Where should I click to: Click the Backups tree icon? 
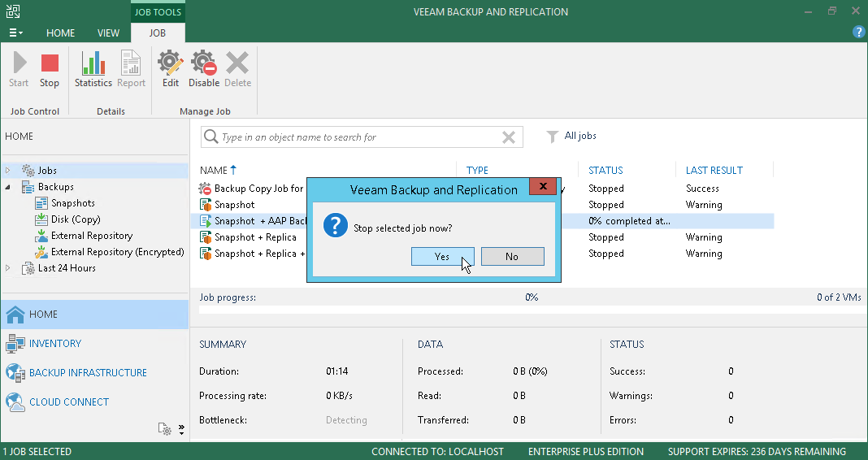pyautogui.click(x=28, y=187)
